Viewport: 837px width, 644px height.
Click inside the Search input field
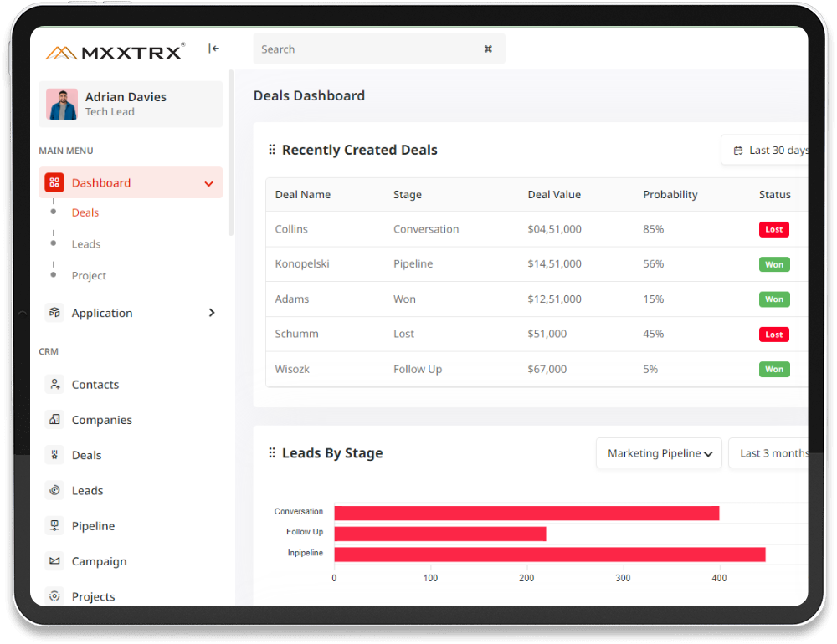pos(364,49)
